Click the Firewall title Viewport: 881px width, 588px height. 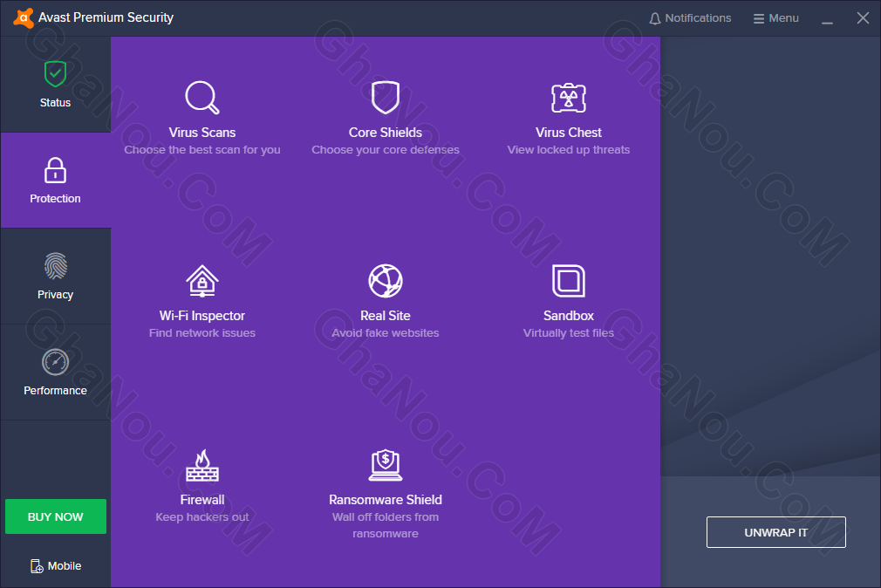(x=202, y=500)
